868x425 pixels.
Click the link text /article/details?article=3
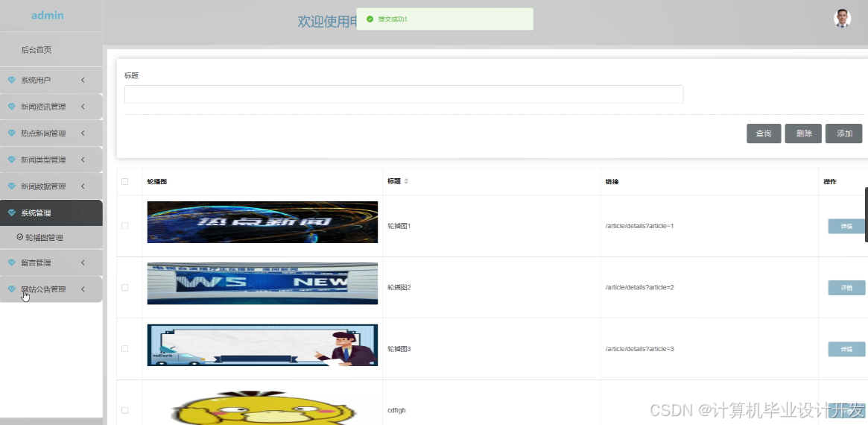[x=639, y=349]
